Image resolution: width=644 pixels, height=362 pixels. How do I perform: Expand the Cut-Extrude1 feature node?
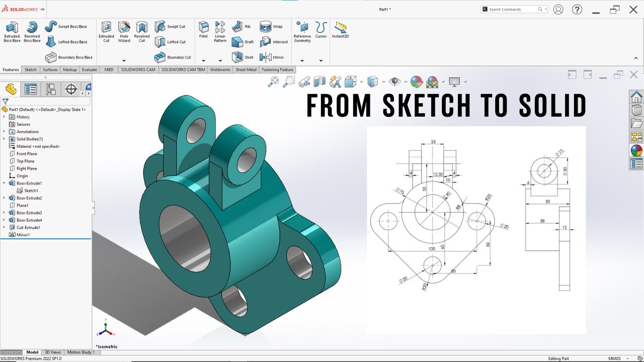pyautogui.click(x=4, y=227)
